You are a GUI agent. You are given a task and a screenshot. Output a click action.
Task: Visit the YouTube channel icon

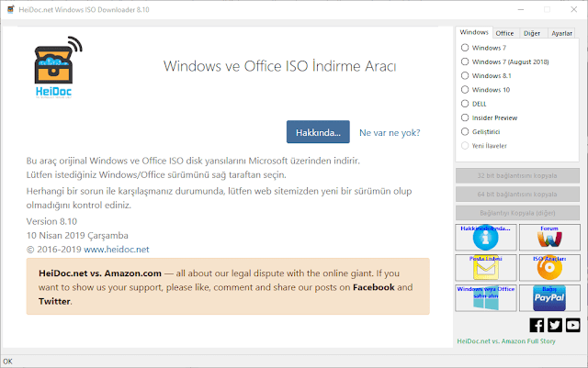click(x=572, y=325)
